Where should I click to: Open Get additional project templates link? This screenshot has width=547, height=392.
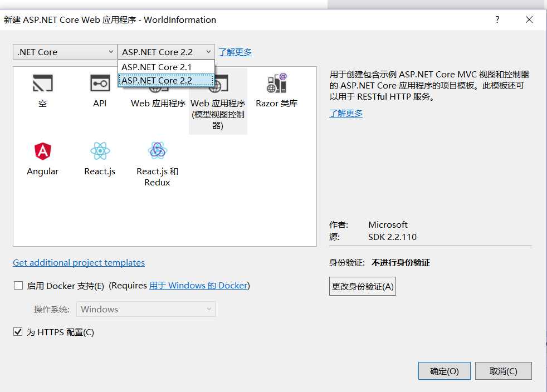point(79,263)
